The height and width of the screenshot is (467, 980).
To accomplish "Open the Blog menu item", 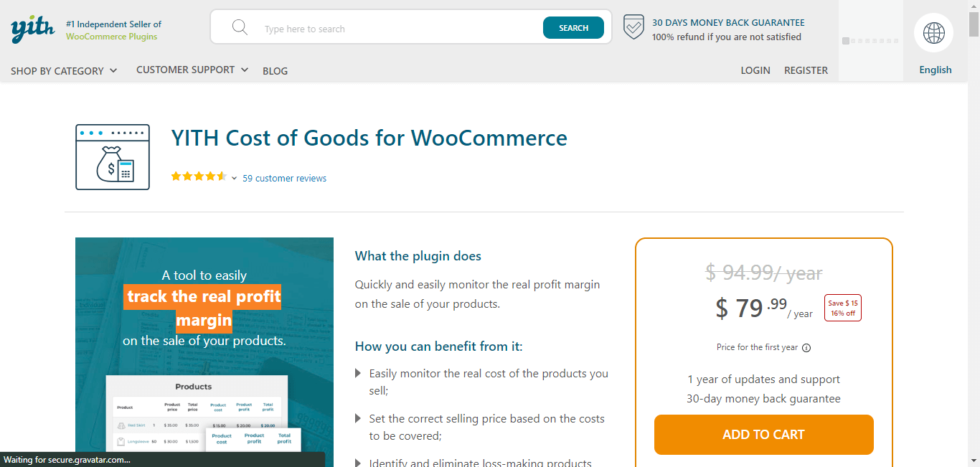I will tap(275, 71).
